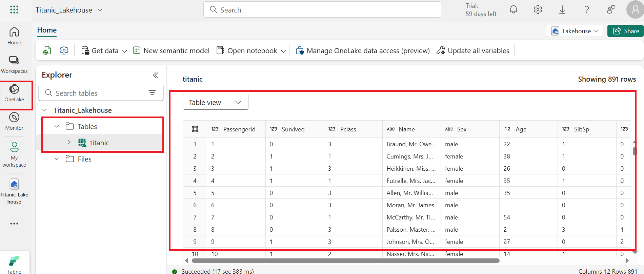Click the horizontal scrollbar under the table
Screen dimensions: 644x274
(x=345, y=260)
